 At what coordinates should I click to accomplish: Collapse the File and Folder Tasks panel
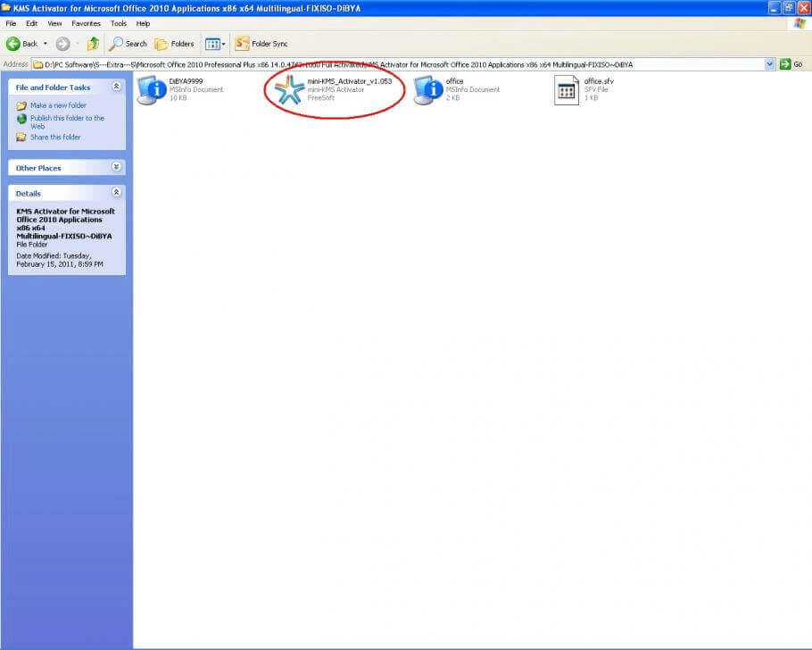pos(115,87)
